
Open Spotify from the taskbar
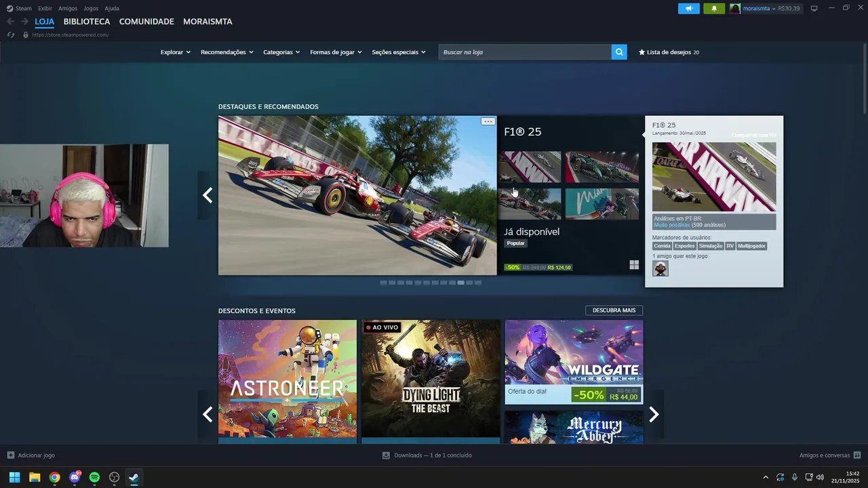pos(94,477)
